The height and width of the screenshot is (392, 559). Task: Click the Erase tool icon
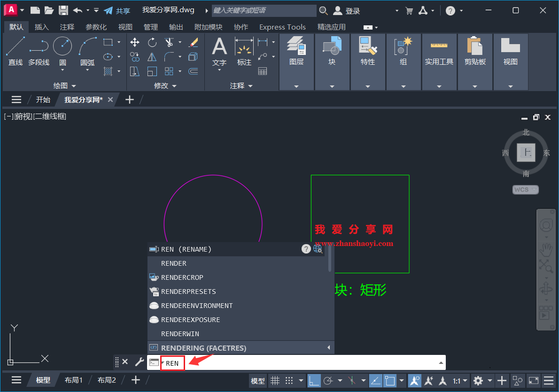193,42
